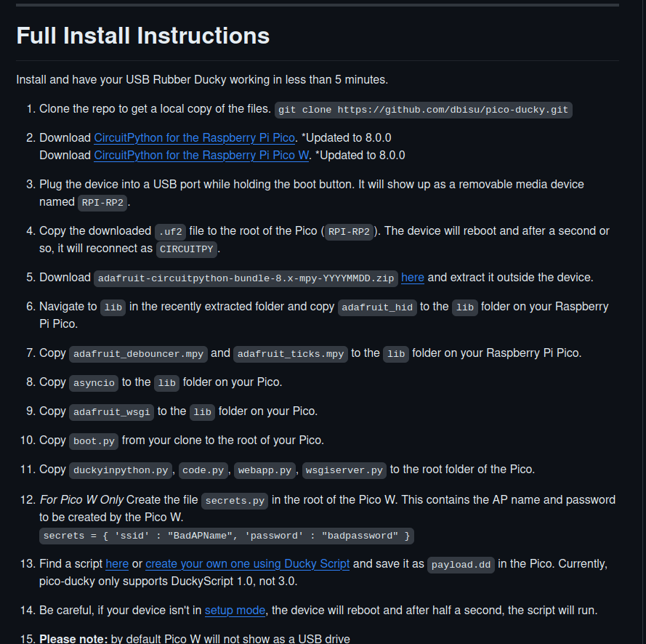Screen dimensions: 646x644
Task: Click the boot.py filename
Action: [x=94, y=440]
